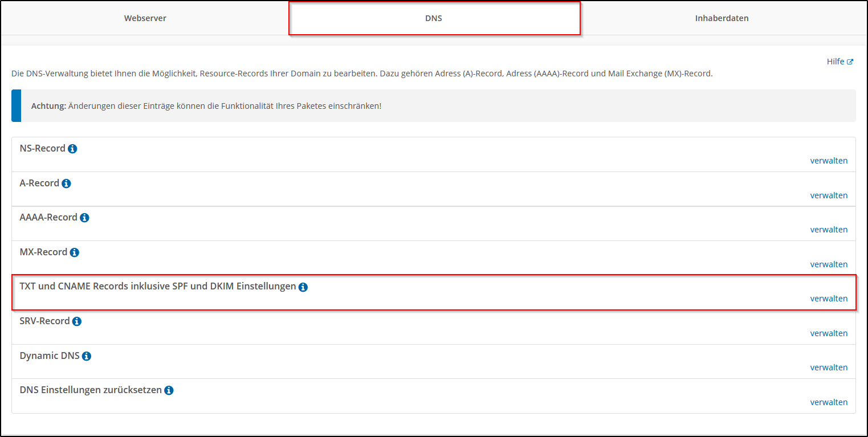This screenshot has height=437, width=868.
Task: Switch to the Webserver tab
Action: (145, 18)
